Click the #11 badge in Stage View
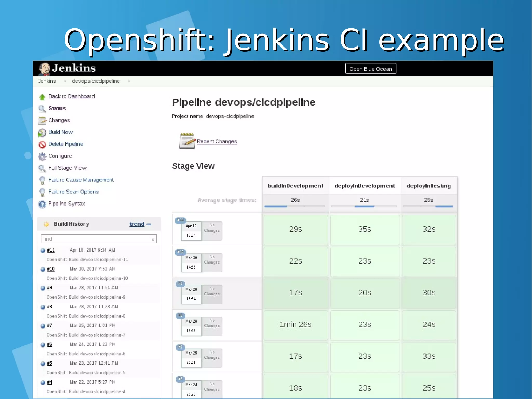This screenshot has width=532, height=399. pyautogui.click(x=180, y=220)
